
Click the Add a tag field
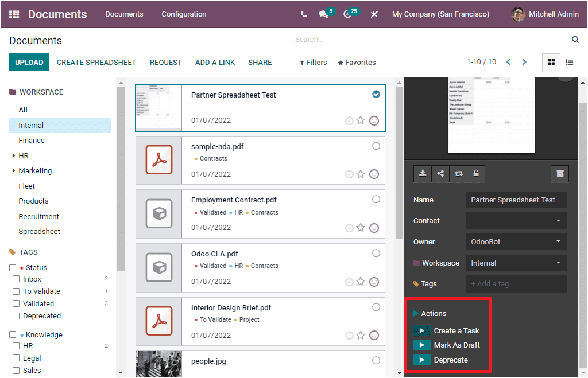click(x=516, y=284)
